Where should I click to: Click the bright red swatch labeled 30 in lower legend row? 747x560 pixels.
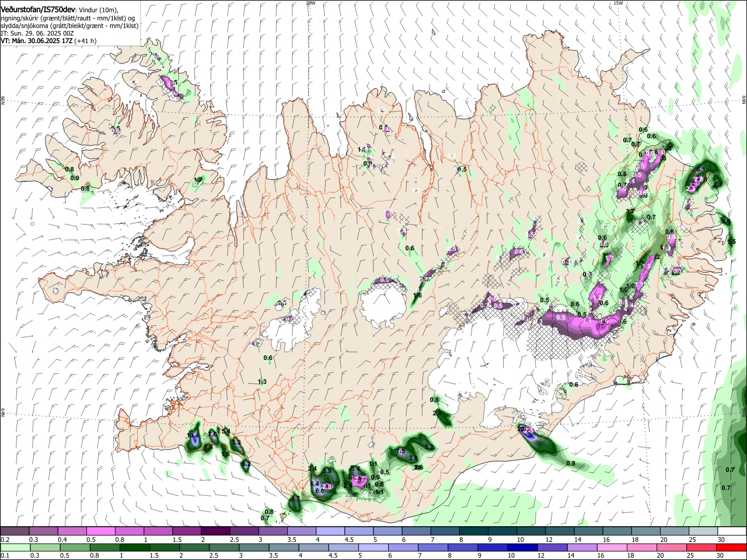(731, 547)
